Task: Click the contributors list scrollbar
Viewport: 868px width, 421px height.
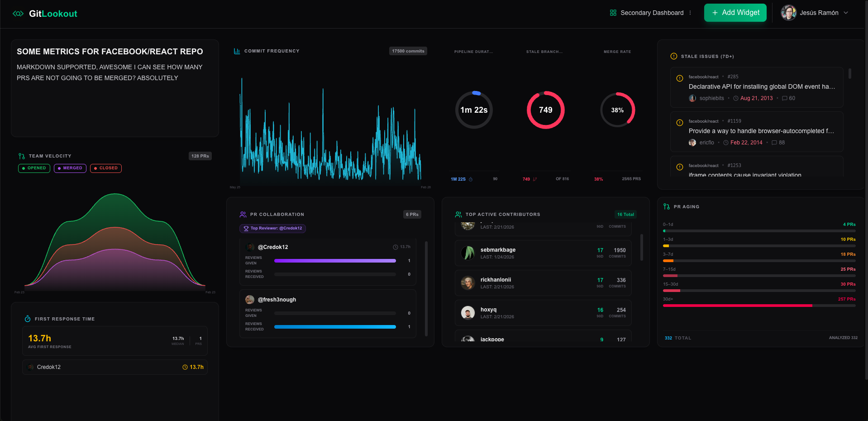Action: click(642, 248)
